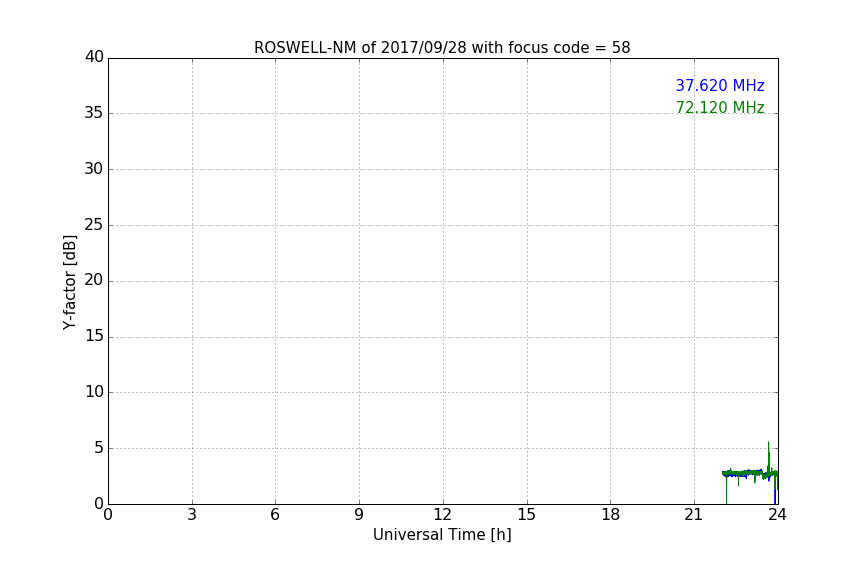
Task: Click the x-axis tick label '12'
Action: (442, 515)
